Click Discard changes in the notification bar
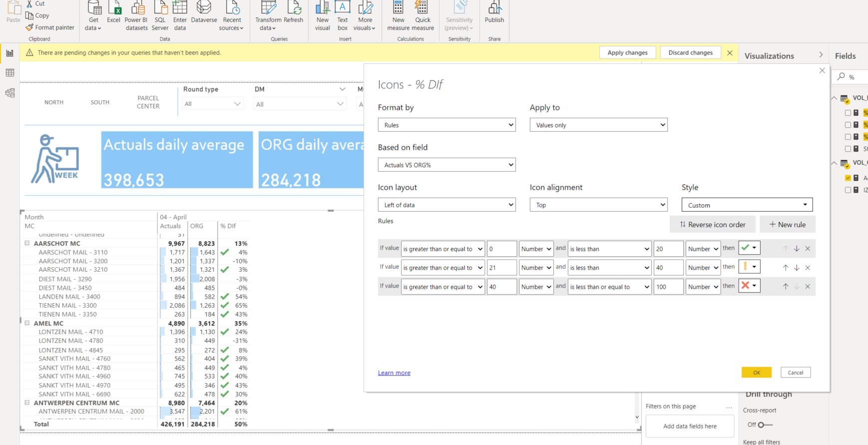The image size is (868, 445). [691, 52]
